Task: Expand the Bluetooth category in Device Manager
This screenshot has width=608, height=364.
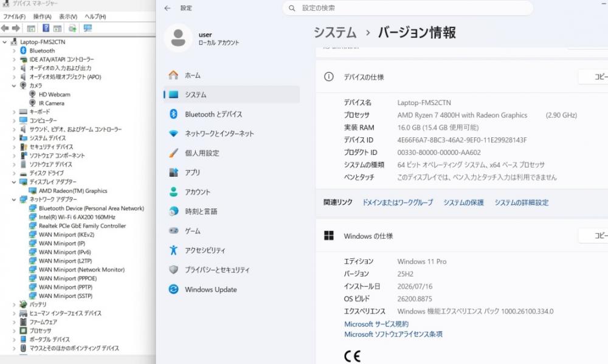Action: [14, 51]
